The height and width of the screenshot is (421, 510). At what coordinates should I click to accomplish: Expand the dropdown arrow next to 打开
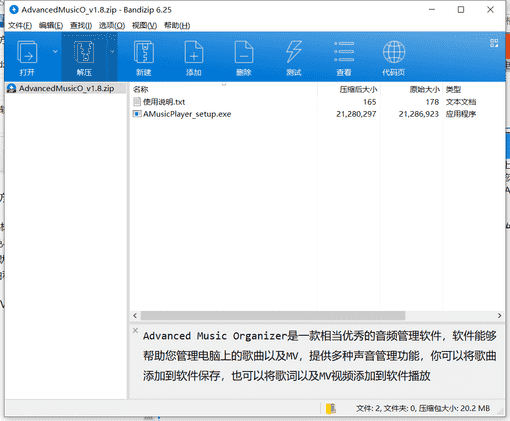(55, 51)
